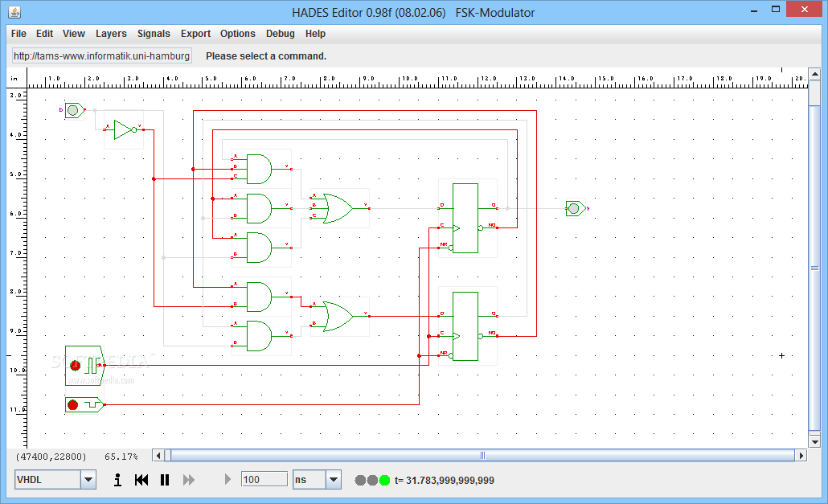Click the time step field showing 100

click(264, 479)
